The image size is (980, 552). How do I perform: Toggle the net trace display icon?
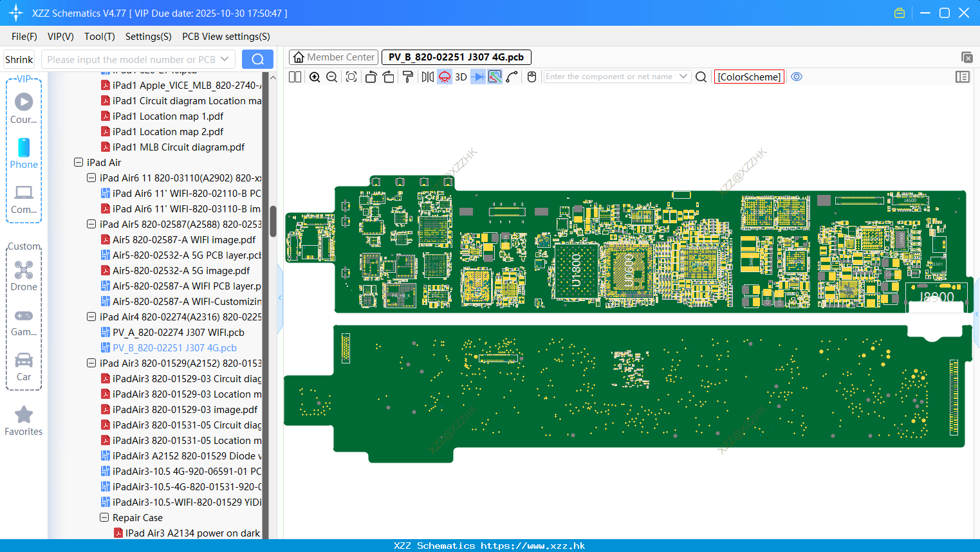click(x=495, y=77)
